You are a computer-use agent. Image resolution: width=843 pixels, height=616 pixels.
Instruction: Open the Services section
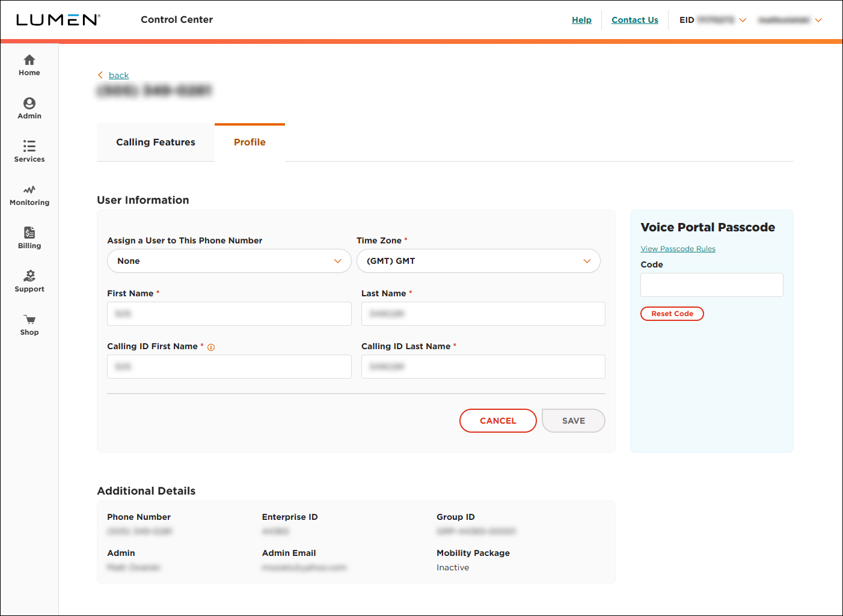click(29, 151)
